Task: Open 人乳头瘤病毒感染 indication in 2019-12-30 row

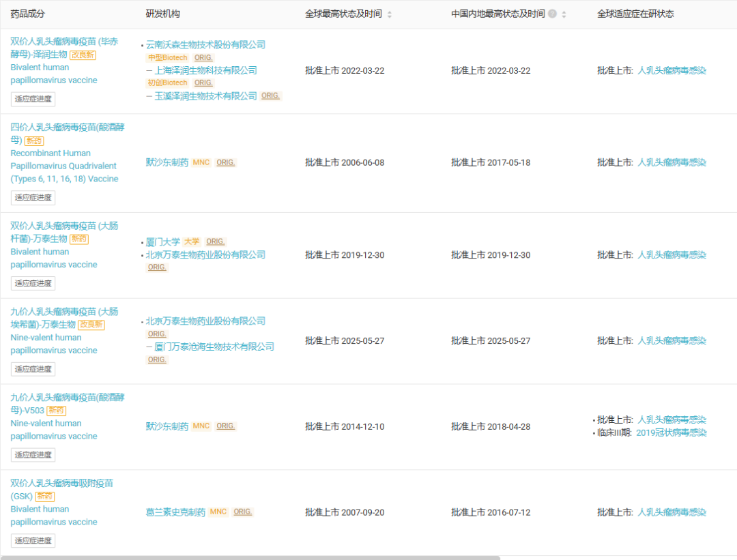Action: click(671, 255)
